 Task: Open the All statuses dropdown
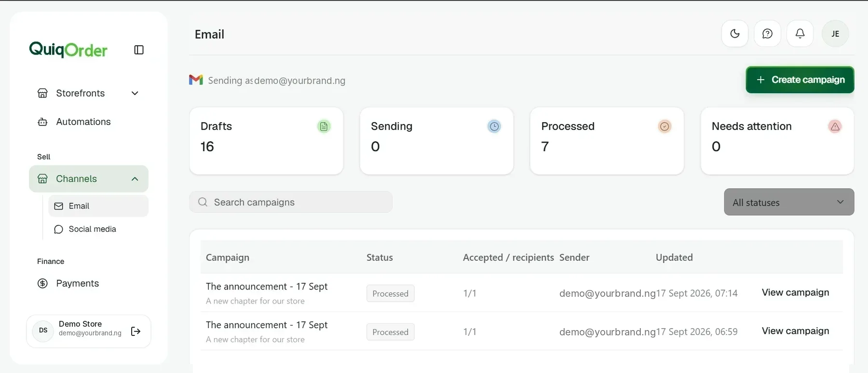tap(789, 202)
